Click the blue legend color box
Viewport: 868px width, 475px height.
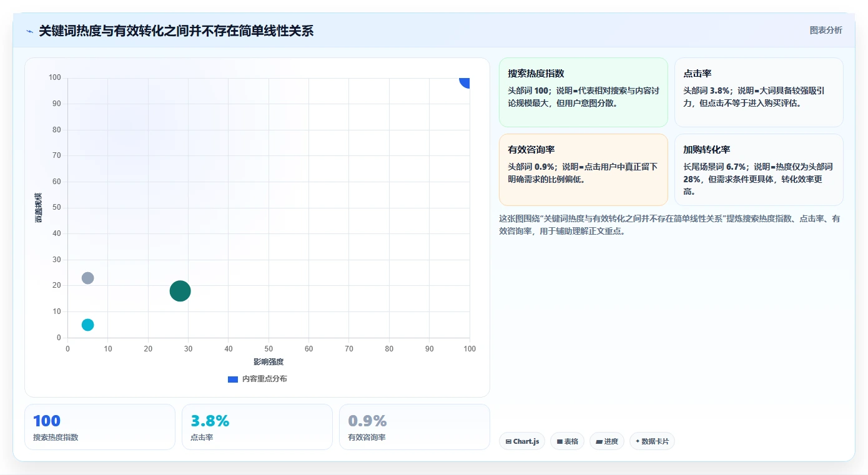(233, 379)
